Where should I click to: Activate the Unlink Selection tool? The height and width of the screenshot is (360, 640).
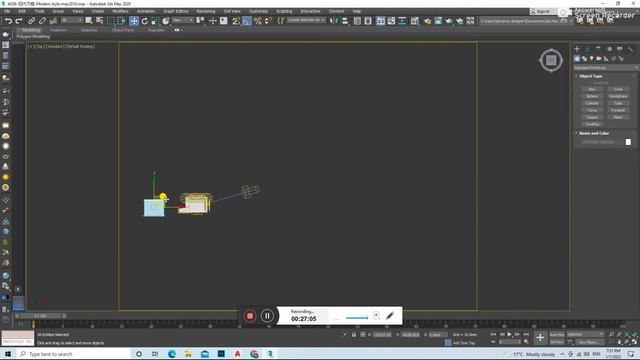[x=42, y=21]
